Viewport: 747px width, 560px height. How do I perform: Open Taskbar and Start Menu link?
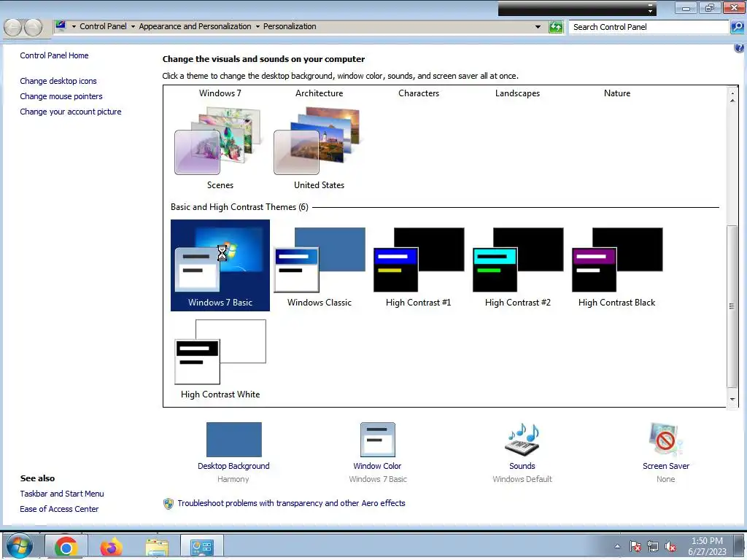point(62,494)
